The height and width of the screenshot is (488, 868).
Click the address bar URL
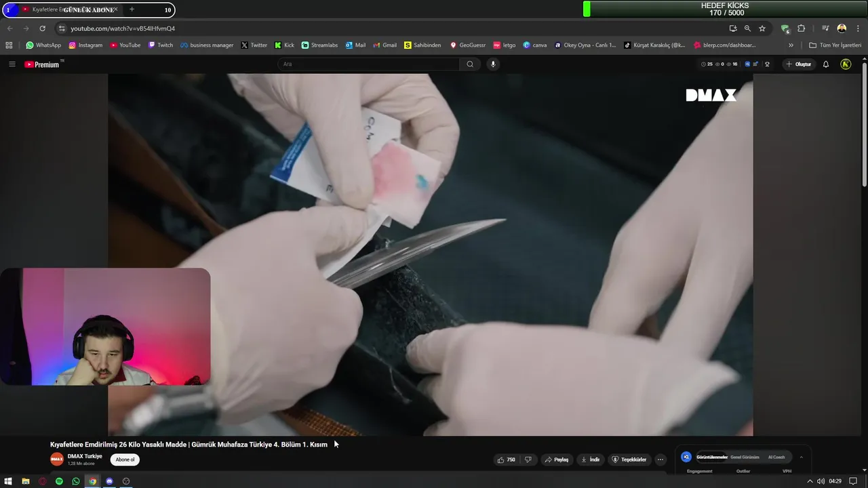pos(123,28)
